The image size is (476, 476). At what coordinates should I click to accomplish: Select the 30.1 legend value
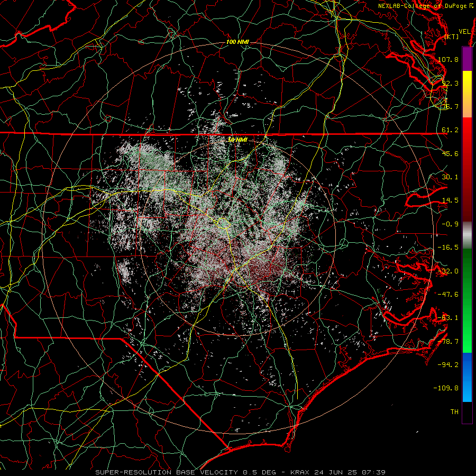pos(450,177)
